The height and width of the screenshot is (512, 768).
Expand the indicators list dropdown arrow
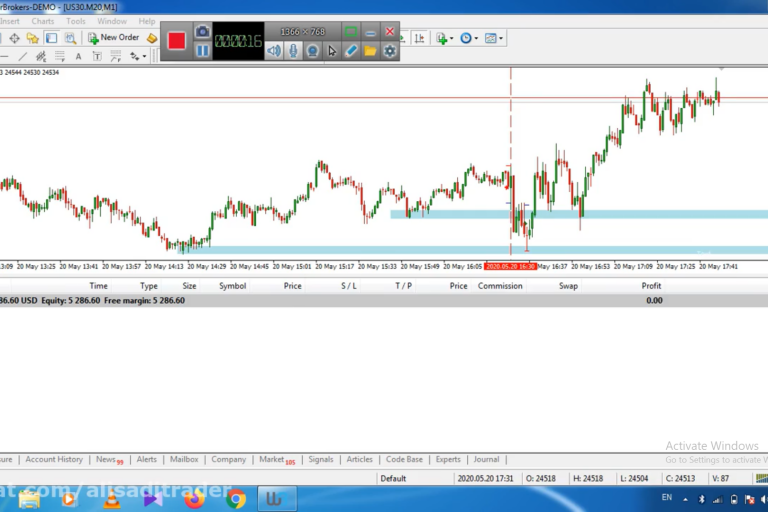click(452, 39)
